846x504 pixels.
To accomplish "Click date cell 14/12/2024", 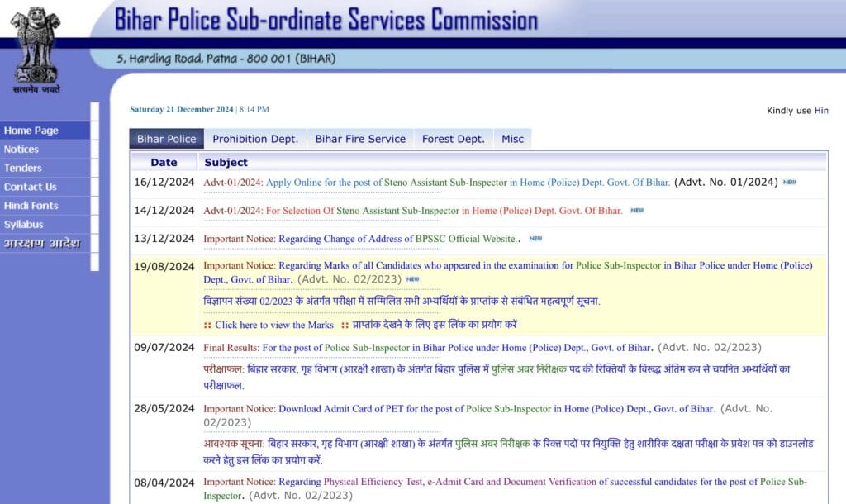I will tap(164, 211).
